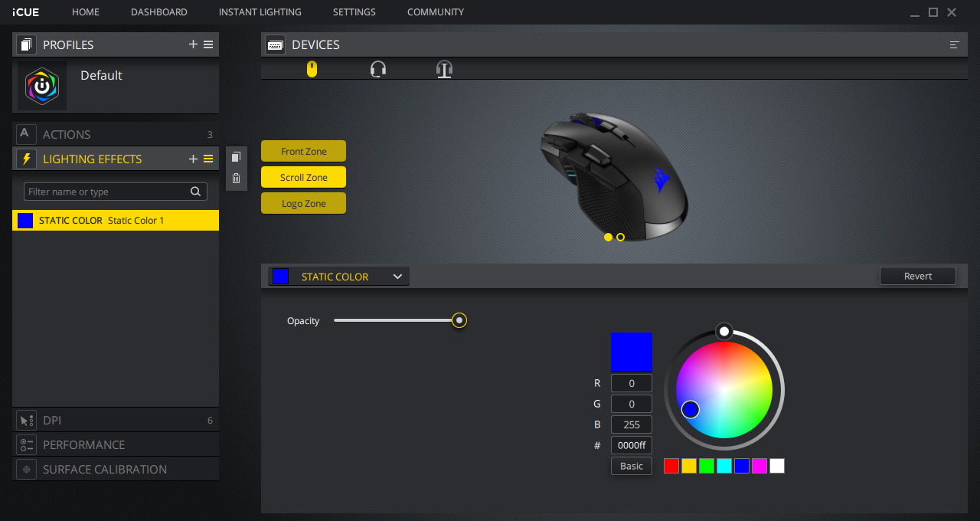This screenshot has height=521, width=980.
Task: Click the Lighting Effects lightning icon
Action: pyautogui.click(x=26, y=159)
